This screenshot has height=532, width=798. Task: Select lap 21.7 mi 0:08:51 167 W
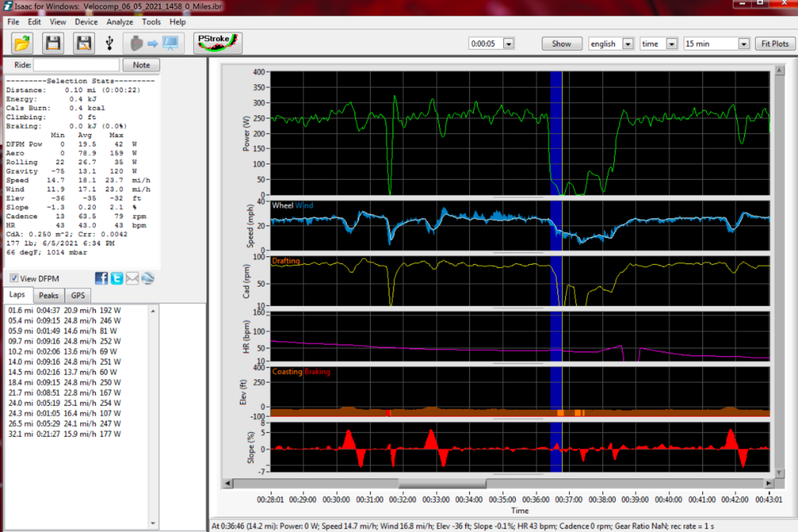tap(65, 393)
